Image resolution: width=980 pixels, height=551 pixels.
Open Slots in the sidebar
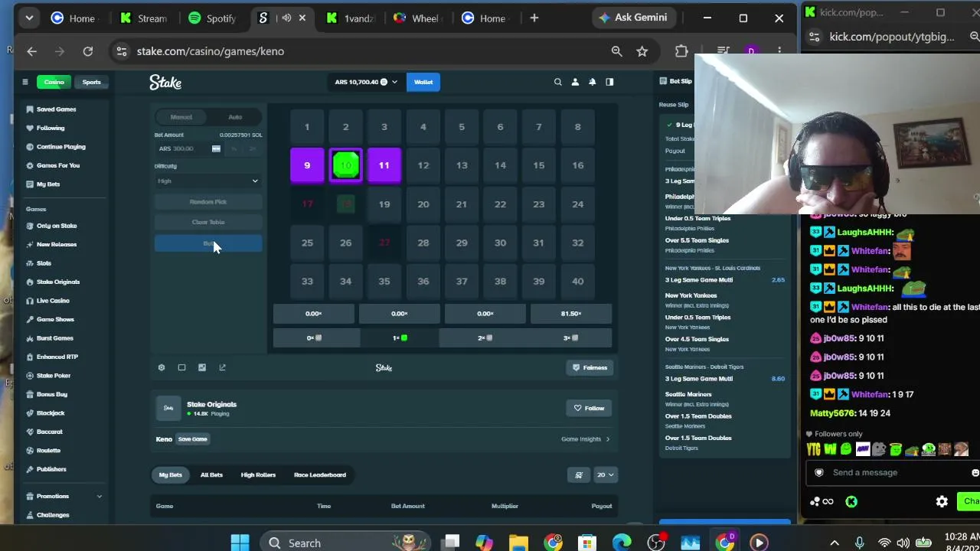pyautogui.click(x=44, y=263)
